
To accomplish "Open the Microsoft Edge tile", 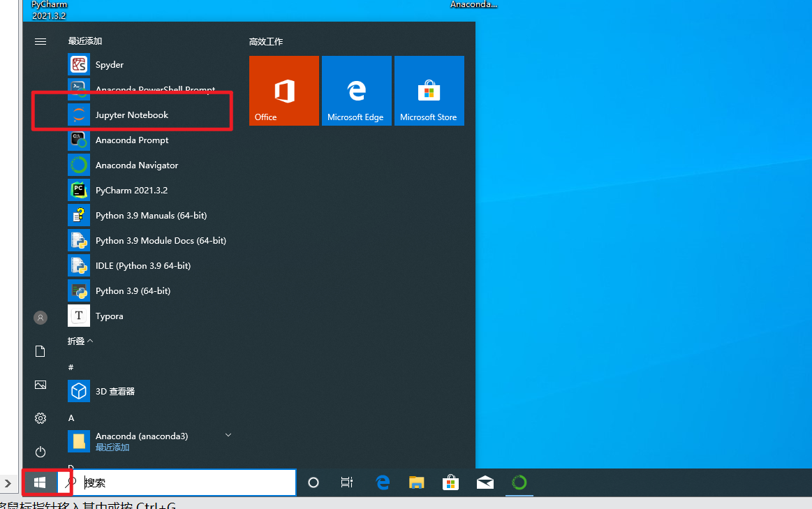I will pyautogui.click(x=356, y=91).
